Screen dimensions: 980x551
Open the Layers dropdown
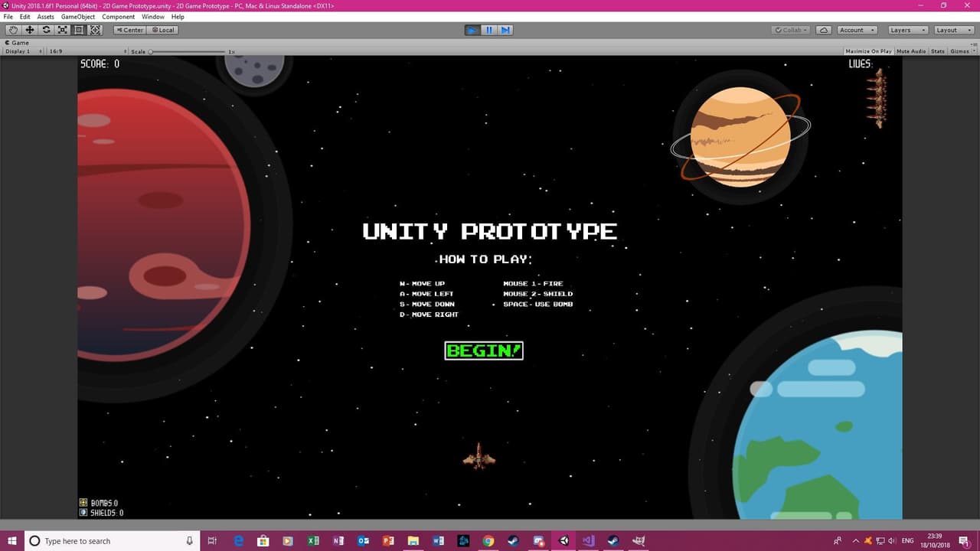click(x=907, y=30)
